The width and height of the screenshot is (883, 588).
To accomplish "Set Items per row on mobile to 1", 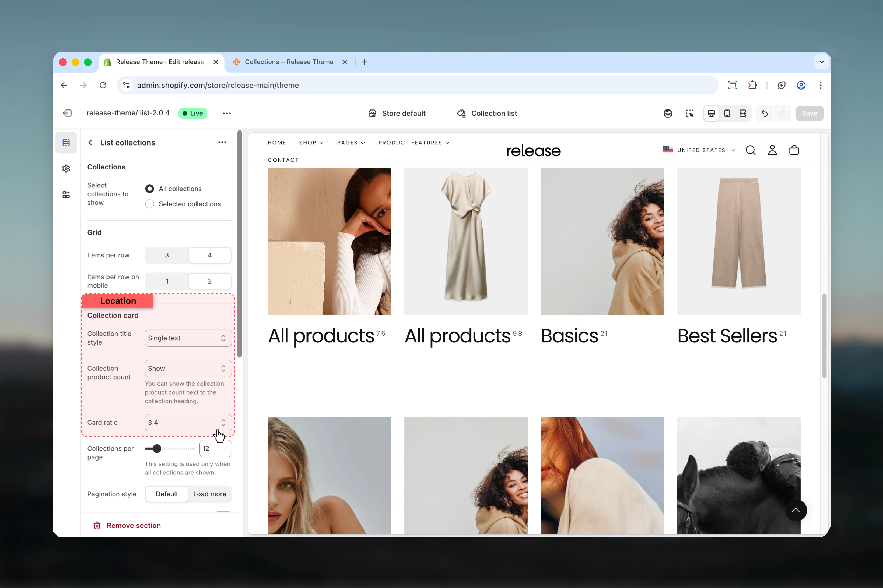I will [x=167, y=281].
